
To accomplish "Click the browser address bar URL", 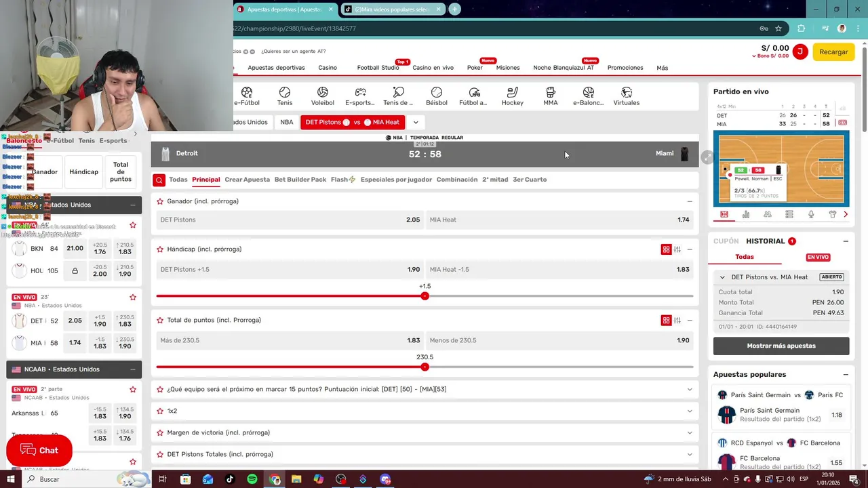I will [295, 28].
